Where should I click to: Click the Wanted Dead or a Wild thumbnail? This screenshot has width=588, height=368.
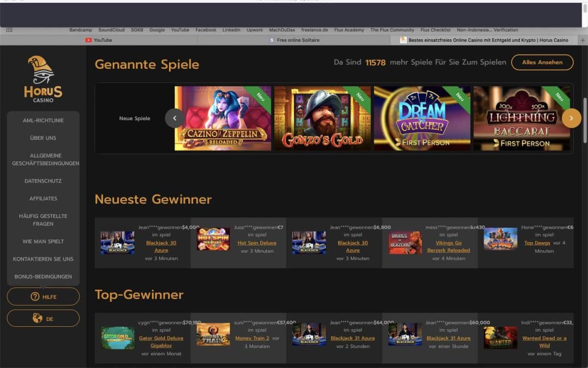point(500,338)
